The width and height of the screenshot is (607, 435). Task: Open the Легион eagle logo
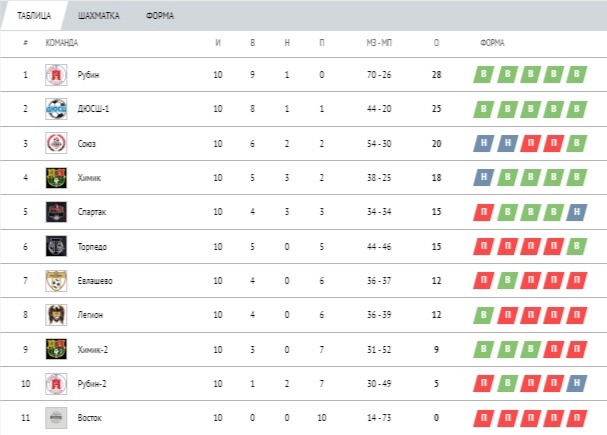click(56, 315)
